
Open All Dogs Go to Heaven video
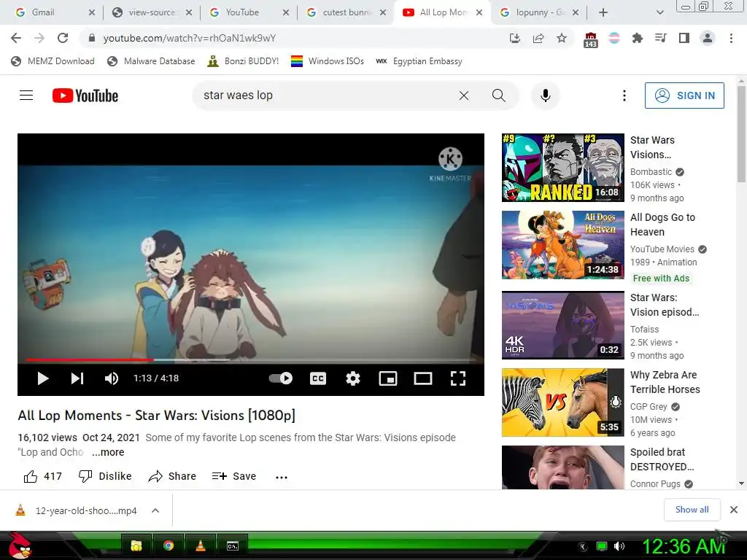pyautogui.click(x=562, y=245)
